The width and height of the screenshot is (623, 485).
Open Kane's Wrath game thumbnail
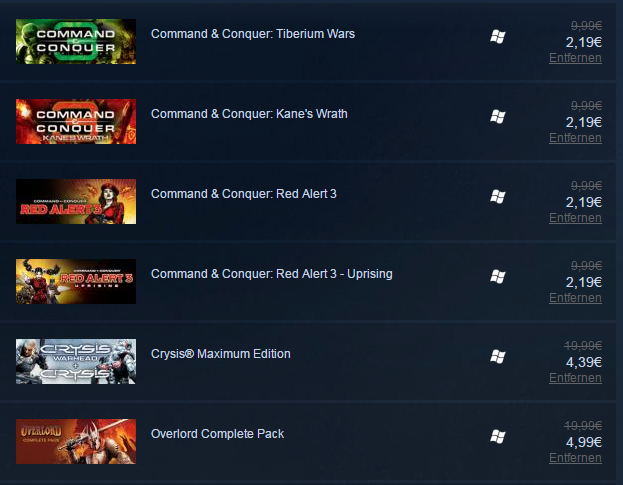pyautogui.click(x=76, y=122)
